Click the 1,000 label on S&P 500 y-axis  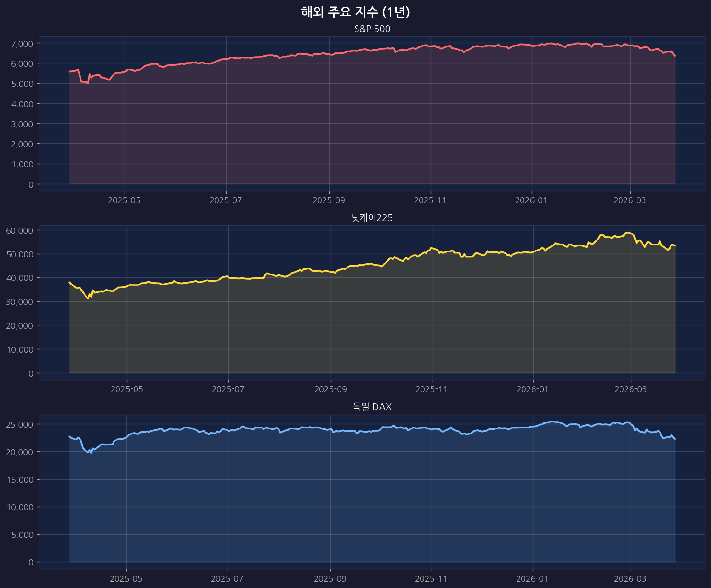click(x=22, y=164)
